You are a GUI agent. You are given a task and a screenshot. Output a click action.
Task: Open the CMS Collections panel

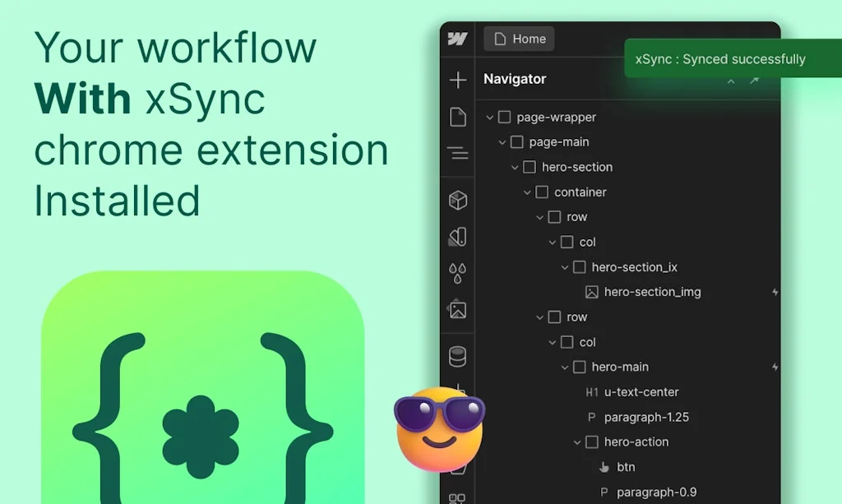458,355
